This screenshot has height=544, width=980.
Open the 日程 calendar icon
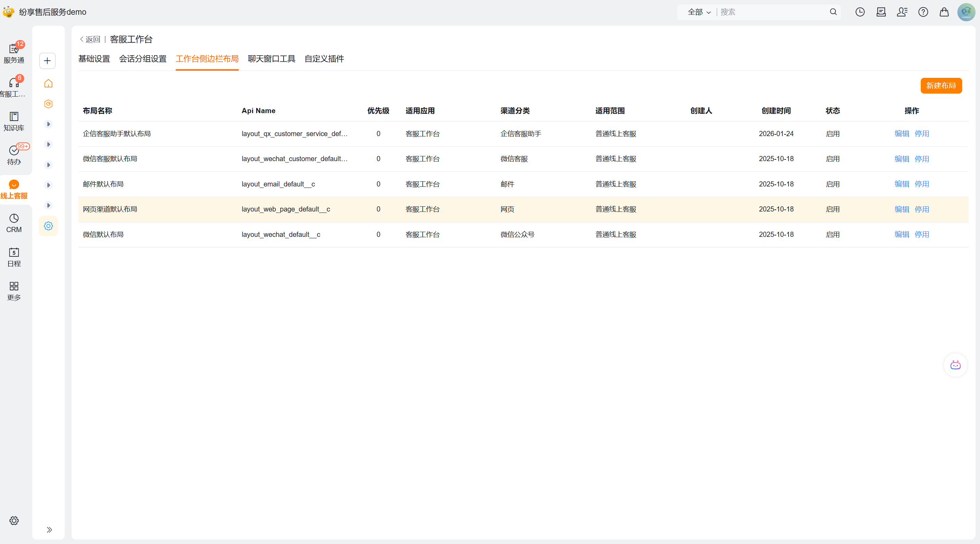pos(14,257)
